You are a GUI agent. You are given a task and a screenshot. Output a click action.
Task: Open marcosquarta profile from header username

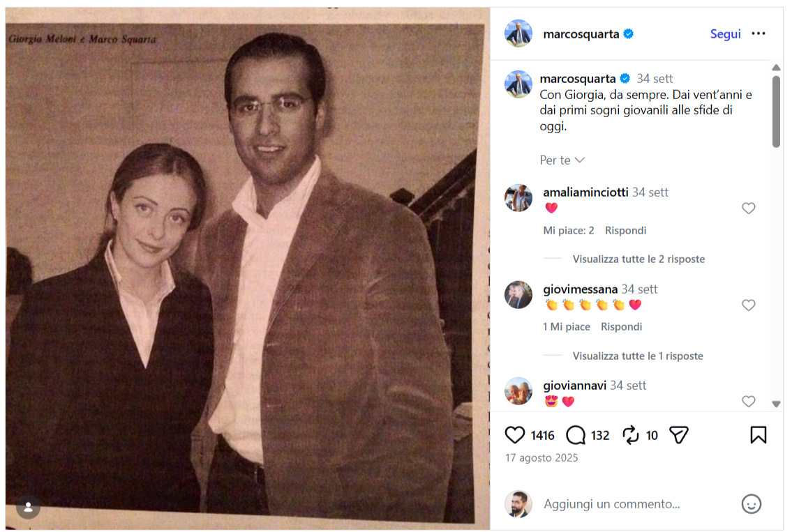tap(581, 34)
